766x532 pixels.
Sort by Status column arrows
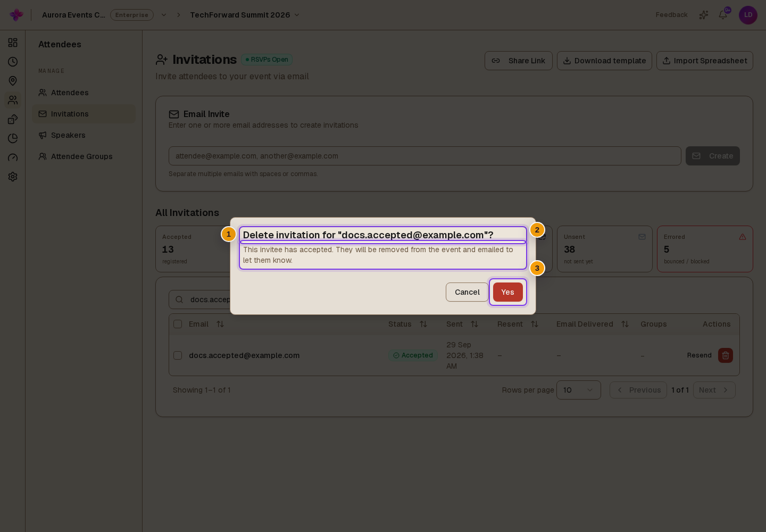pyautogui.click(x=423, y=324)
